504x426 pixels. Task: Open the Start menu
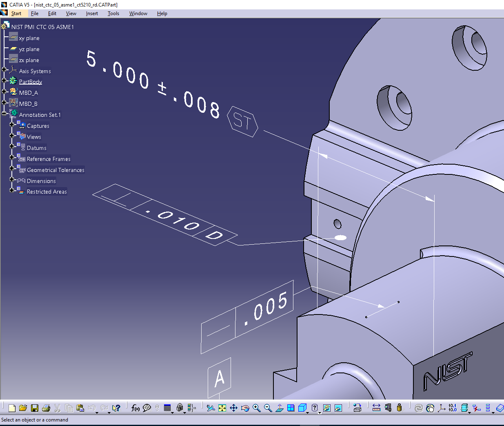pos(16,13)
